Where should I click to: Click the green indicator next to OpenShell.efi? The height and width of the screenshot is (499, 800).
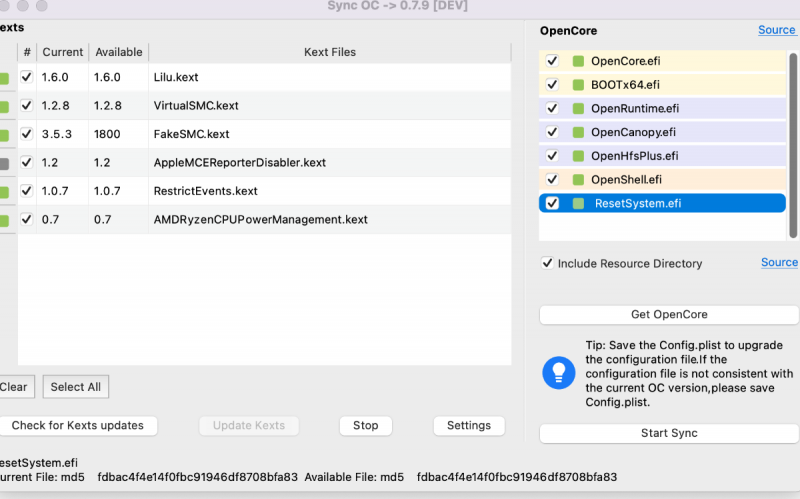(578, 179)
